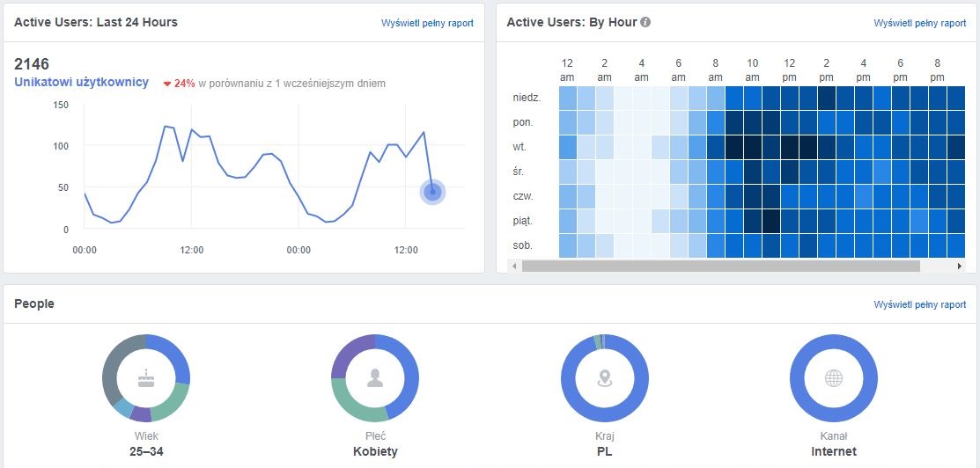
Task: Click the 2146 unique users count
Action: [32, 64]
